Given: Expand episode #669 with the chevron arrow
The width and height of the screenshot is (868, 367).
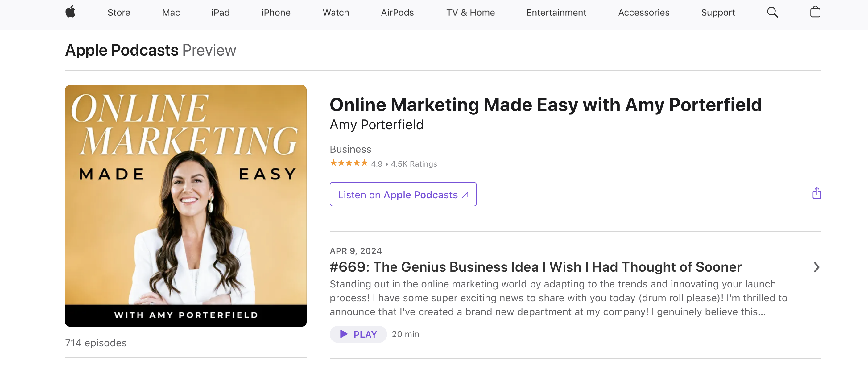Looking at the screenshot, I should 816,267.
